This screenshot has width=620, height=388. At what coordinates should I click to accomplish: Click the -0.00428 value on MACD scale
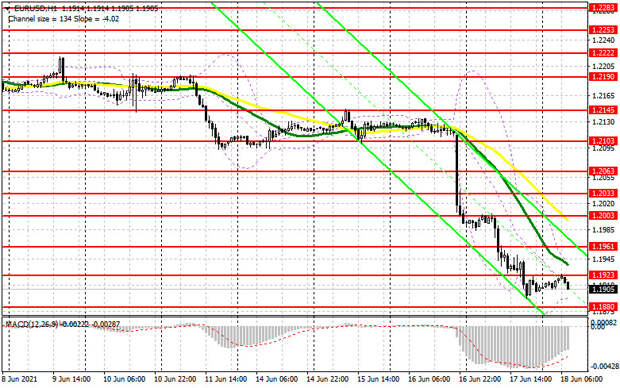[x=605, y=367]
